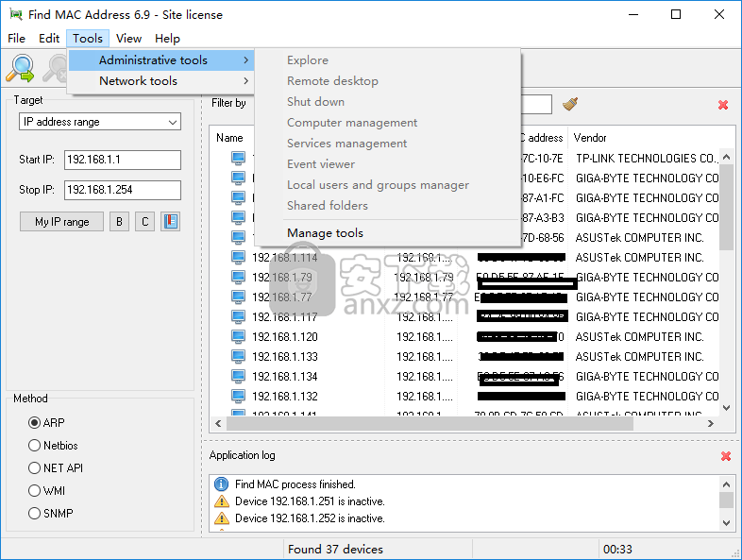Select computer icon for 192.168.1.79 row

click(x=238, y=277)
